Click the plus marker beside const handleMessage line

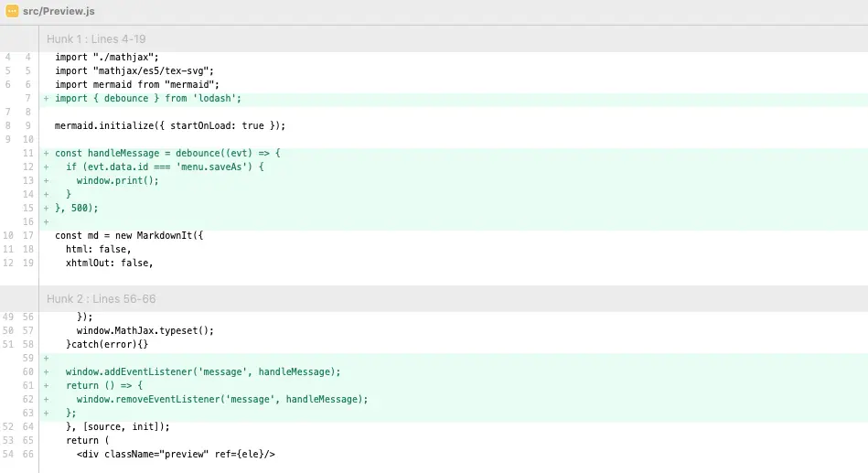(x=46, y=153)
